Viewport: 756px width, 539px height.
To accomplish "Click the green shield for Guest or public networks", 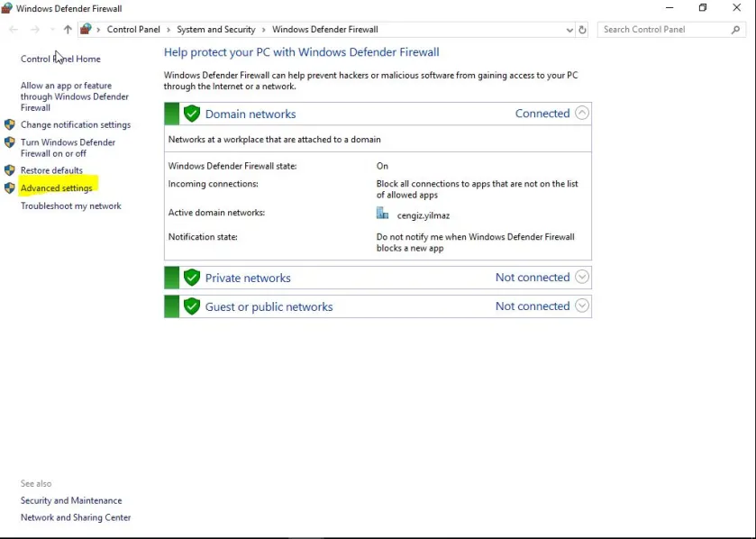I will 191,306.
